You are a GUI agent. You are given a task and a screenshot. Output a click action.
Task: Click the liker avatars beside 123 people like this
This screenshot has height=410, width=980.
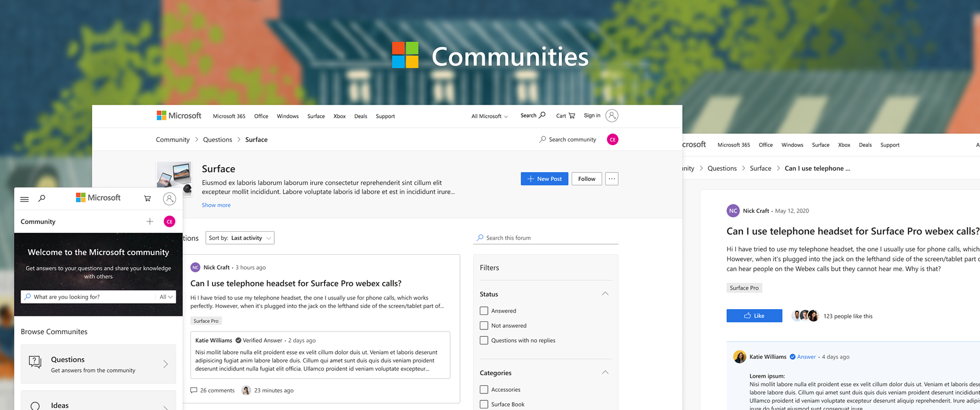(x=805, y=316)
